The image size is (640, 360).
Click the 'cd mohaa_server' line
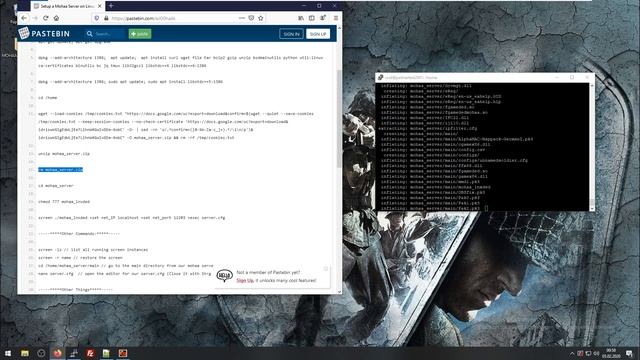pyautogui.click(x=56, y=185)
